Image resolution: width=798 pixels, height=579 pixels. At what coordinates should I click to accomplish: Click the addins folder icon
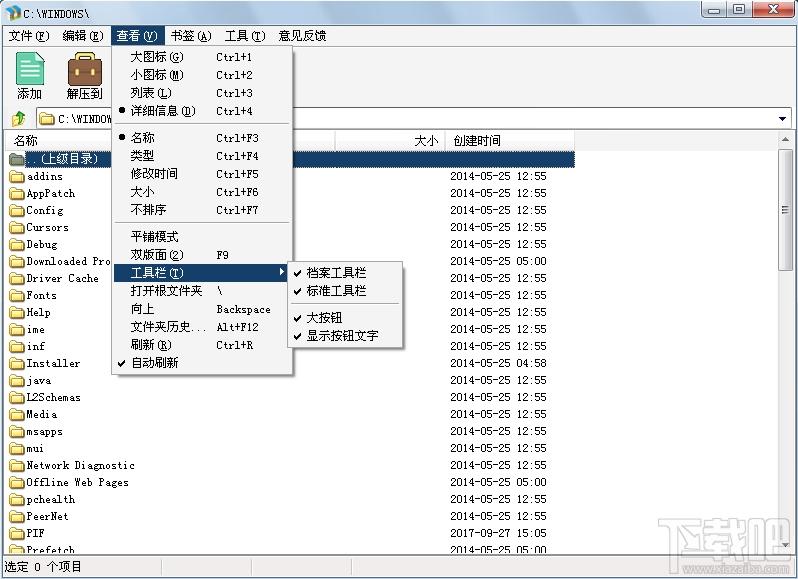[17, 177]
